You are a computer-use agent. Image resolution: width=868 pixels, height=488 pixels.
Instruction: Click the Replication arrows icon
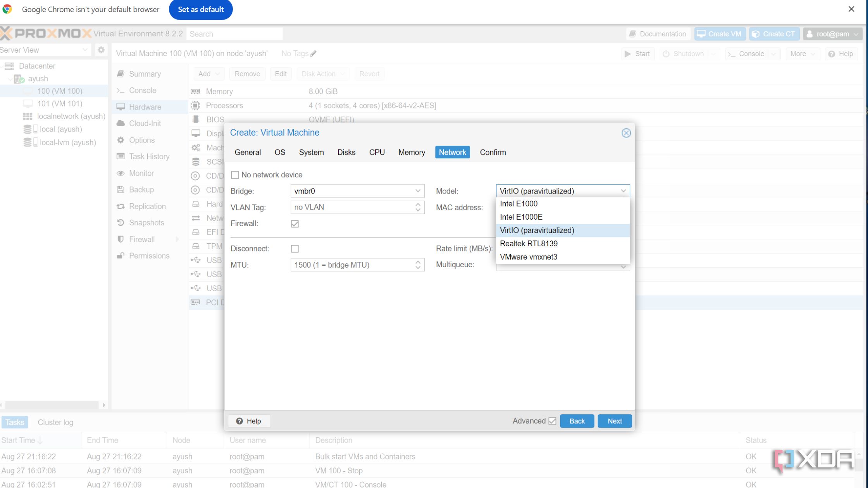tap(121, 206)
